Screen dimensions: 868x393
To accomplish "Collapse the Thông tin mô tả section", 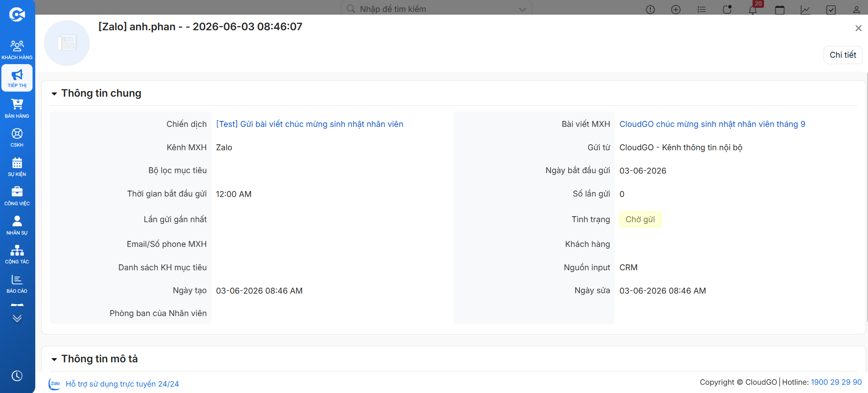I will click(x=54, y=360).
